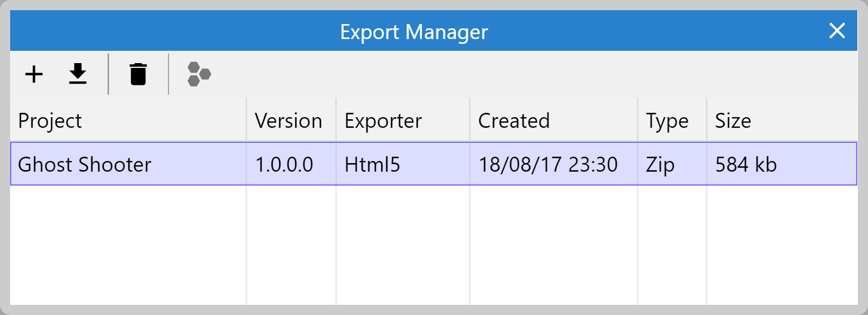Screen dimensions: 868x315
Task: Click the Type column header
Action: pos(667,120)
